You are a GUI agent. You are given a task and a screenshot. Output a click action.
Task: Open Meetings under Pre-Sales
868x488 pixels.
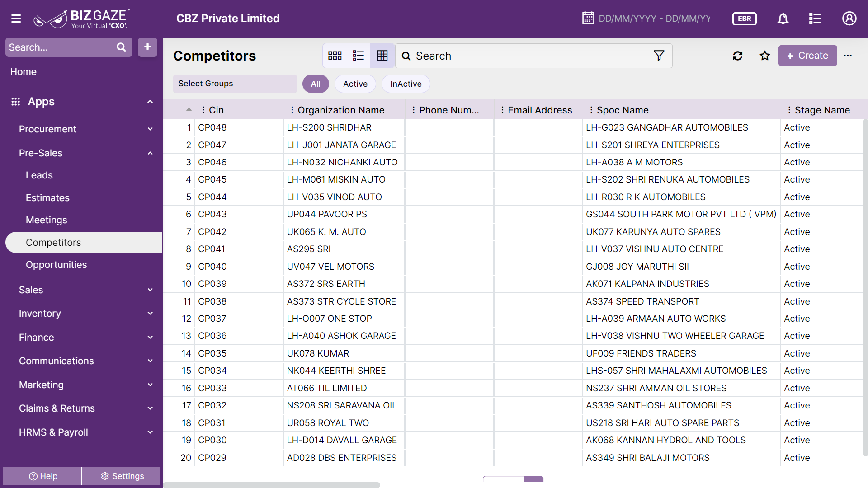point(46,220)
